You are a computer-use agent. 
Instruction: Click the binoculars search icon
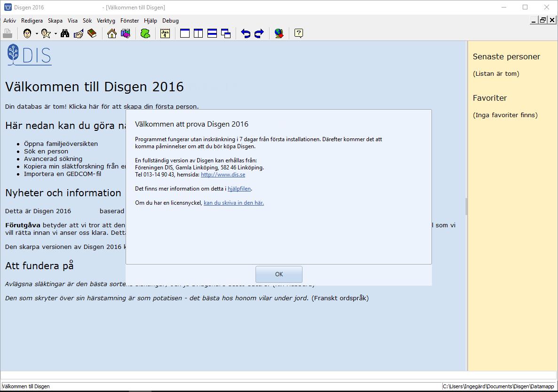(65, 33)
